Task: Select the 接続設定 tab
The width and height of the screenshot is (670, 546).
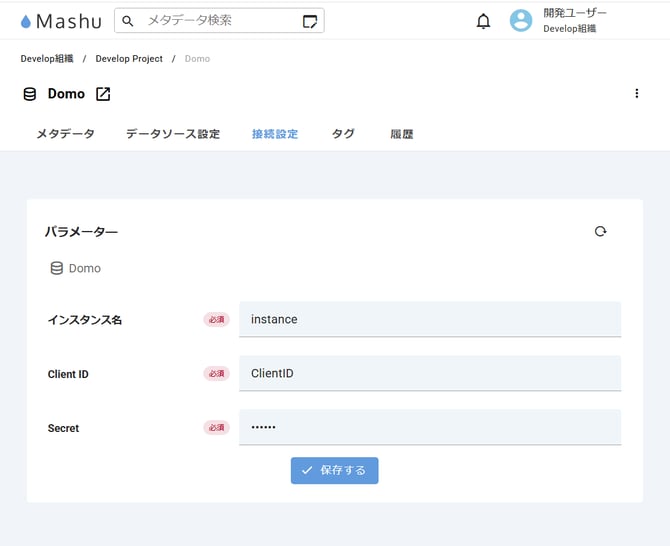Action: click(x=275, y=134)
